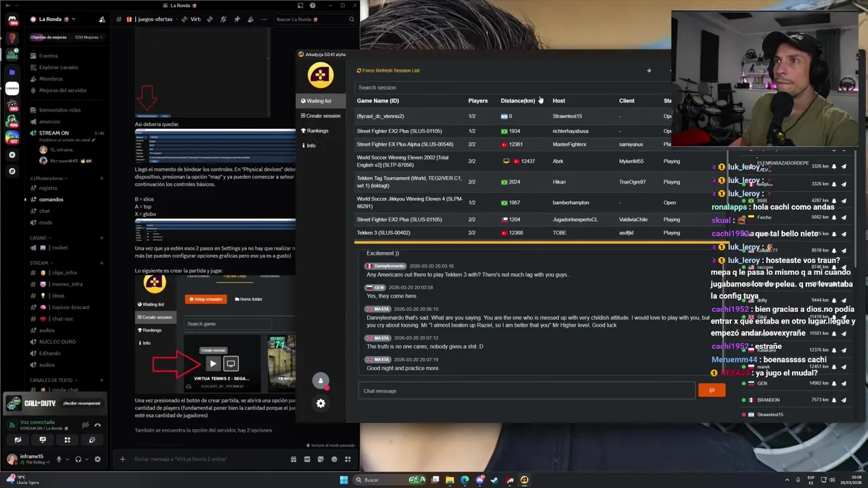Open the emoji picker in the message bar
Screen dimensions: 868x488
(x=334, y=459)
